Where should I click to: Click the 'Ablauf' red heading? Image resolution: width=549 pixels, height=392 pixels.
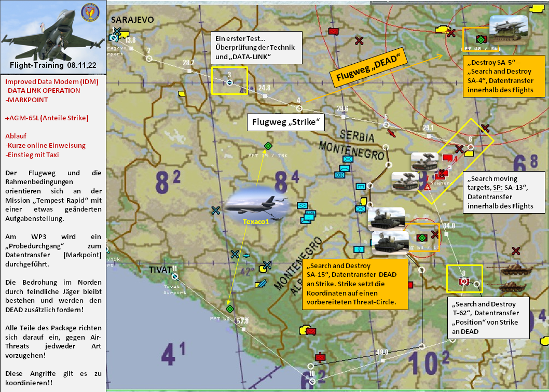(x=16, y=136)
